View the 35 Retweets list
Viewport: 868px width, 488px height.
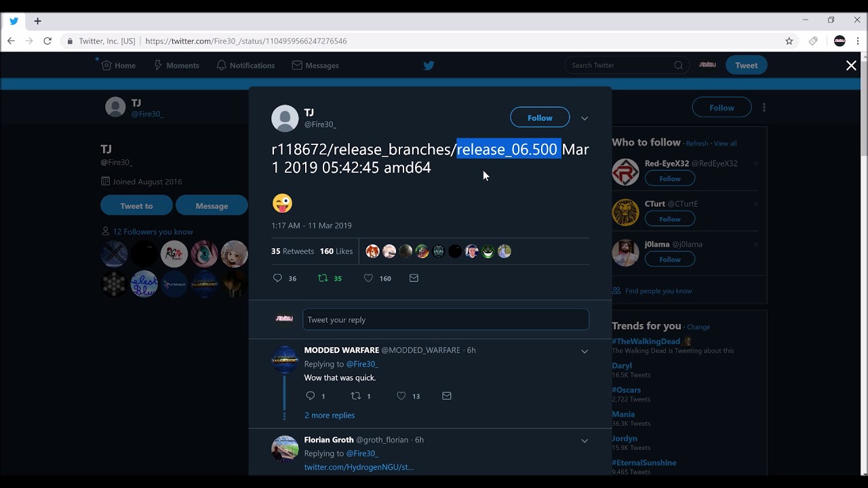(293, 251)
